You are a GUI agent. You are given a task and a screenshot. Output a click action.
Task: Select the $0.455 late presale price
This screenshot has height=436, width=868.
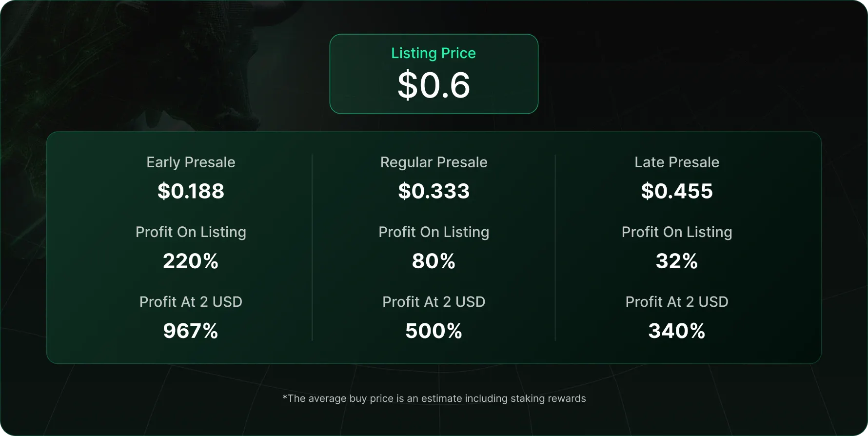pos(676,191)
